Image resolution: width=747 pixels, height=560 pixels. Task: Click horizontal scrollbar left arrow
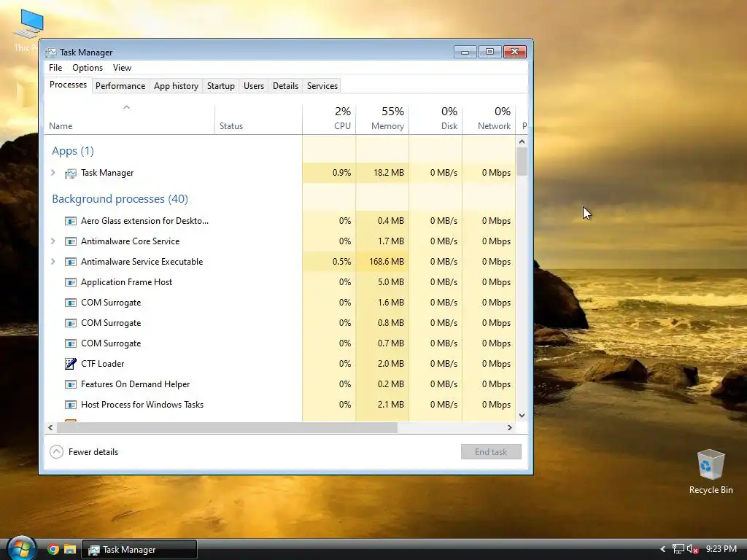[50, 427]
